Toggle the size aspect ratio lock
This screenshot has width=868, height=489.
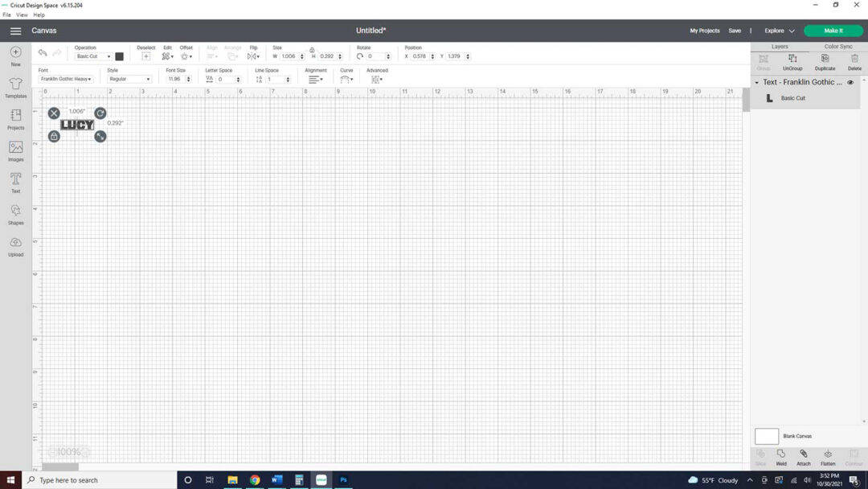[312, 50]
